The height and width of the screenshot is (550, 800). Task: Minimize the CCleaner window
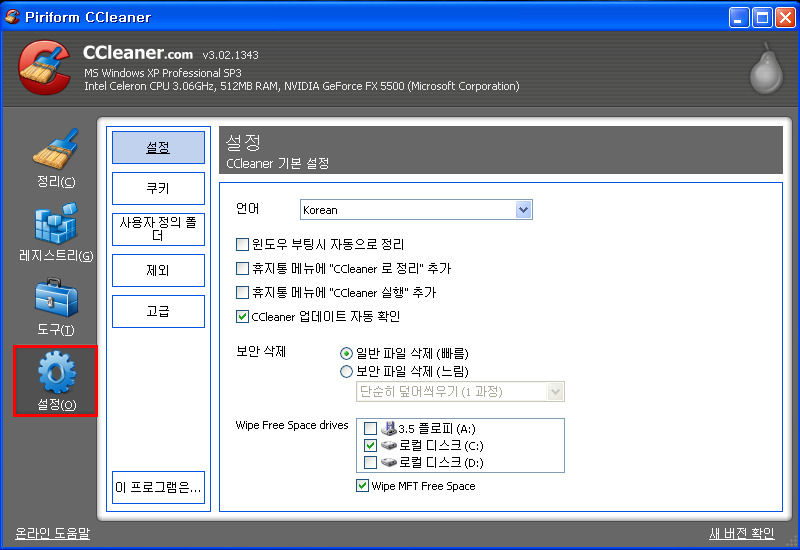[x=738, y=18]
